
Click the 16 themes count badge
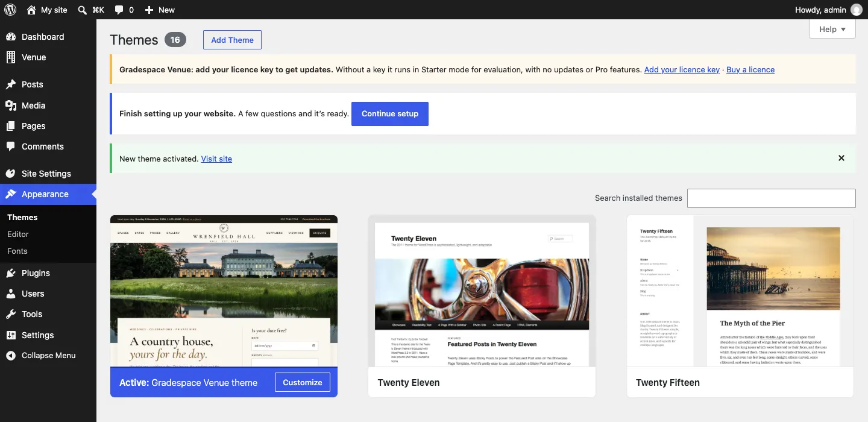click(x=175, y=40)
